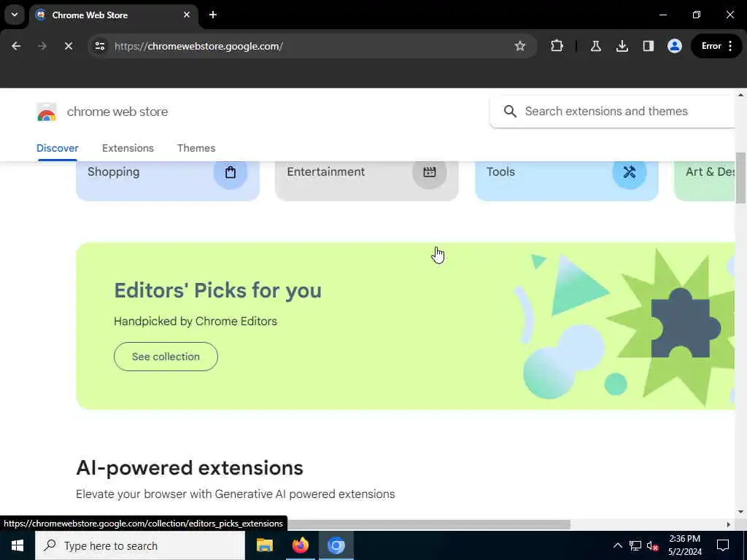Click the horizontal scrollbar right arrow

click(x=729, y=524)
